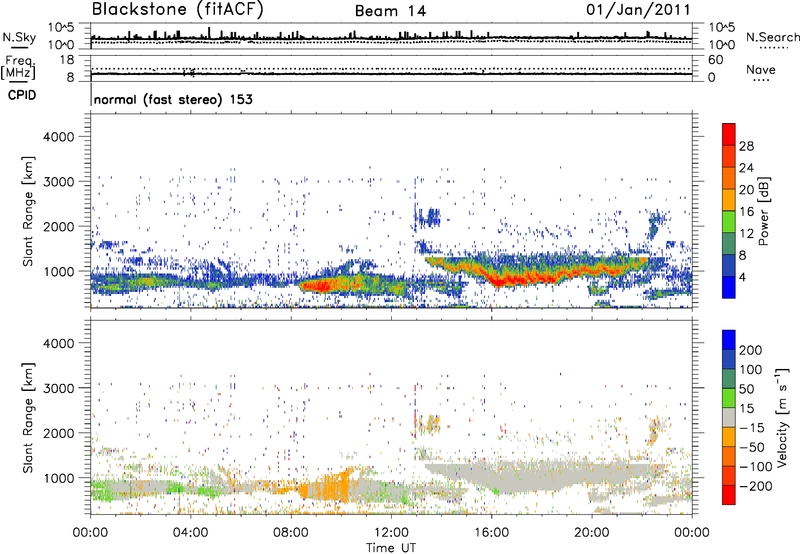Click the 'N.Search' legend label
The image size is (800, 554).
pos(773,37)
